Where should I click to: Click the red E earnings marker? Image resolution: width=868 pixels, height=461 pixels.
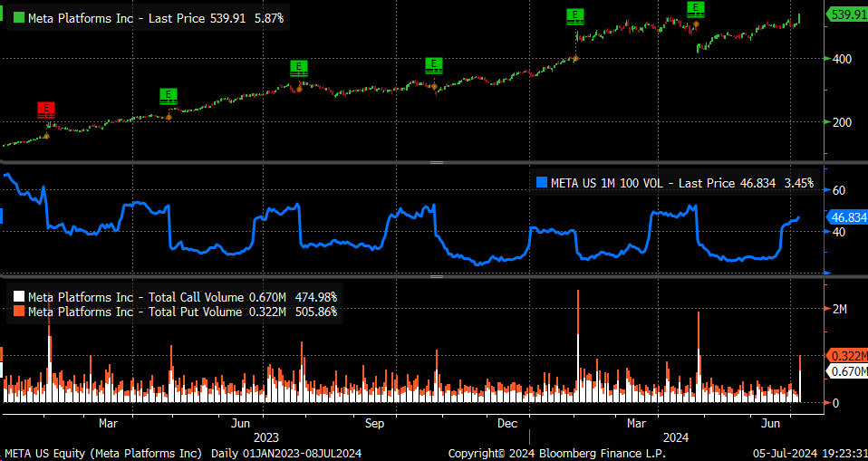(46, 110)
